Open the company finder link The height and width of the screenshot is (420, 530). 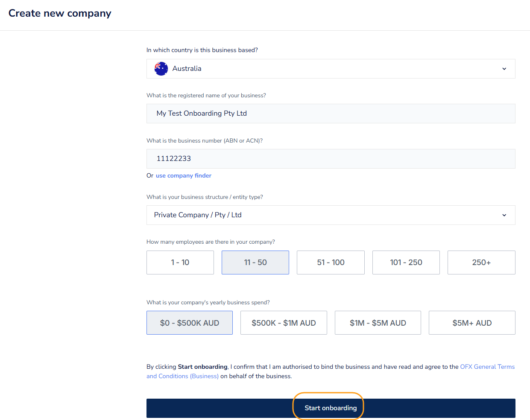click(x=184, y=175)
